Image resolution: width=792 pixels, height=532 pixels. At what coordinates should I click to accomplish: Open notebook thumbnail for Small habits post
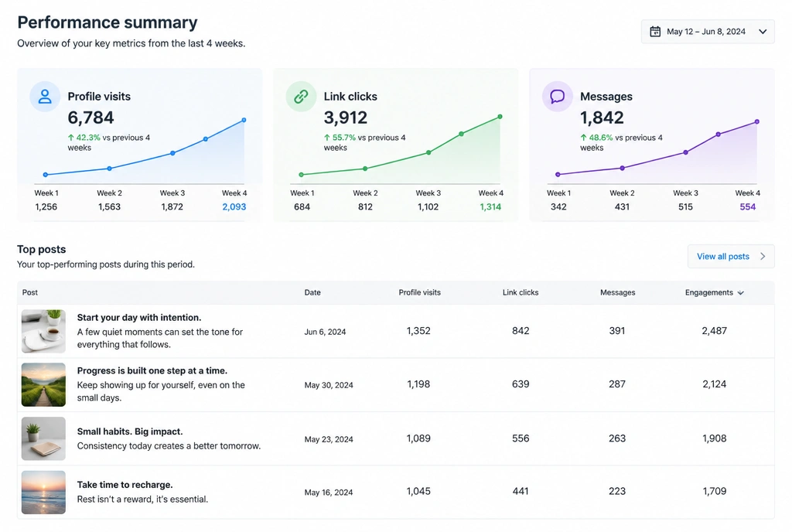[x=43, y=438]
